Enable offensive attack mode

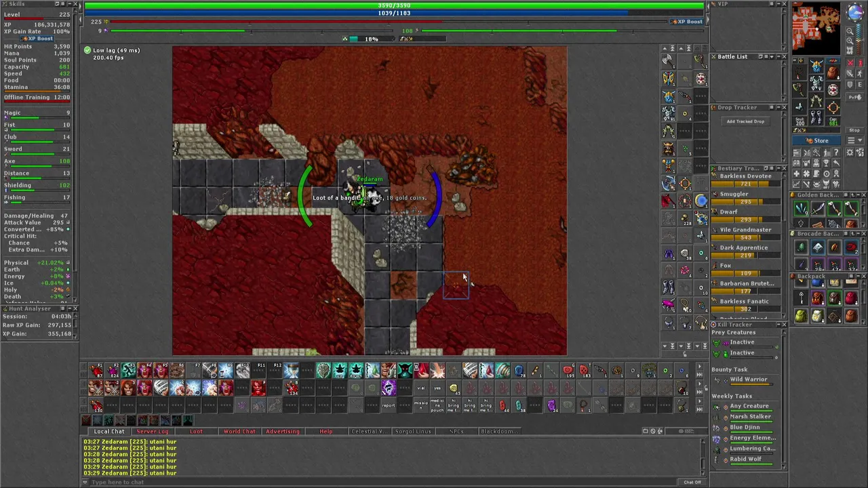(850, 62)
